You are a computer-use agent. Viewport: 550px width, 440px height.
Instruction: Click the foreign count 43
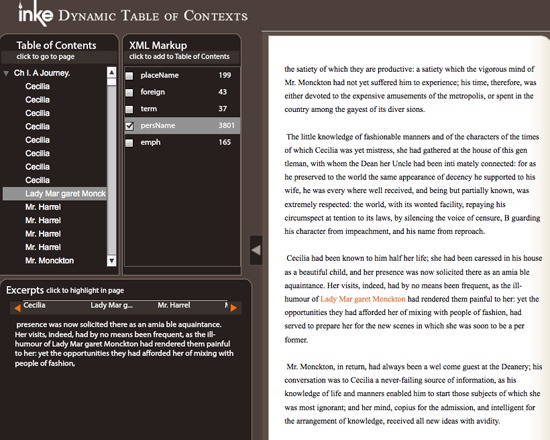(222, 92)
